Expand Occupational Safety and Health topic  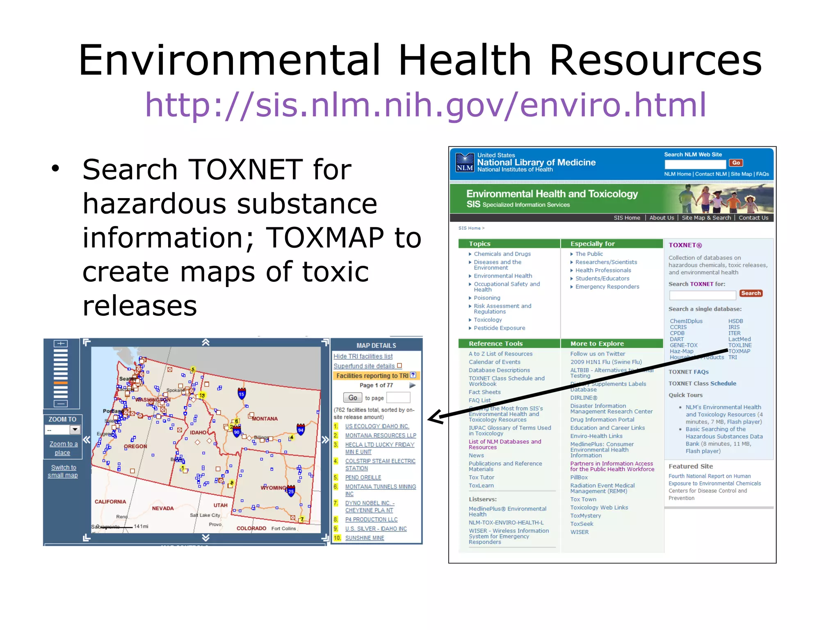pos(470,284)
